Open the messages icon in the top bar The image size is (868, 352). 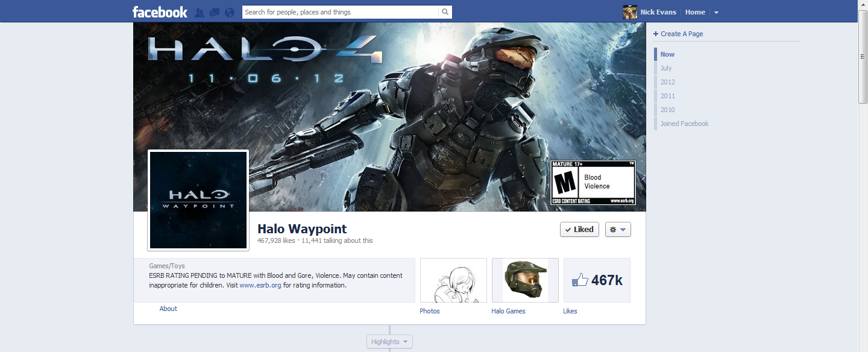pyautogui.click(x=215, y=12)
